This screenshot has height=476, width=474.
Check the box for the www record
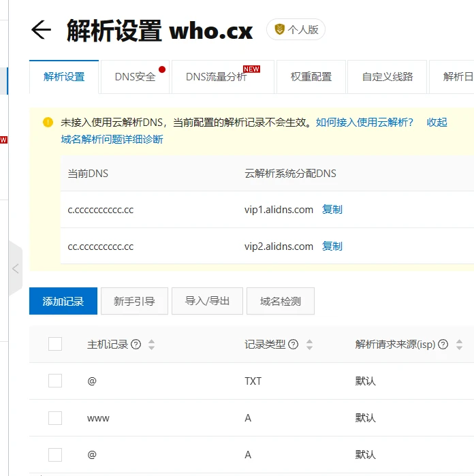(x=55, y=418)
